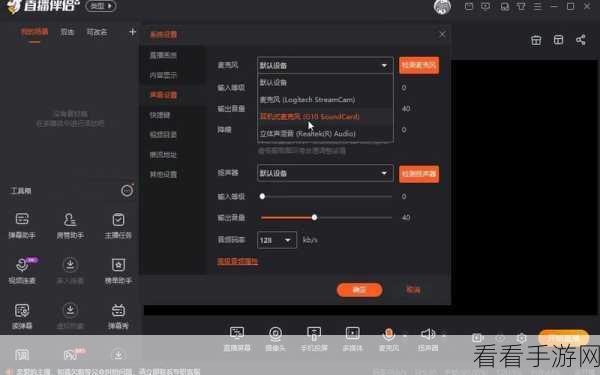600x375 pixels.
Task: Click the share icon top right
Action: pyautogui.click(x=580, y=40)
